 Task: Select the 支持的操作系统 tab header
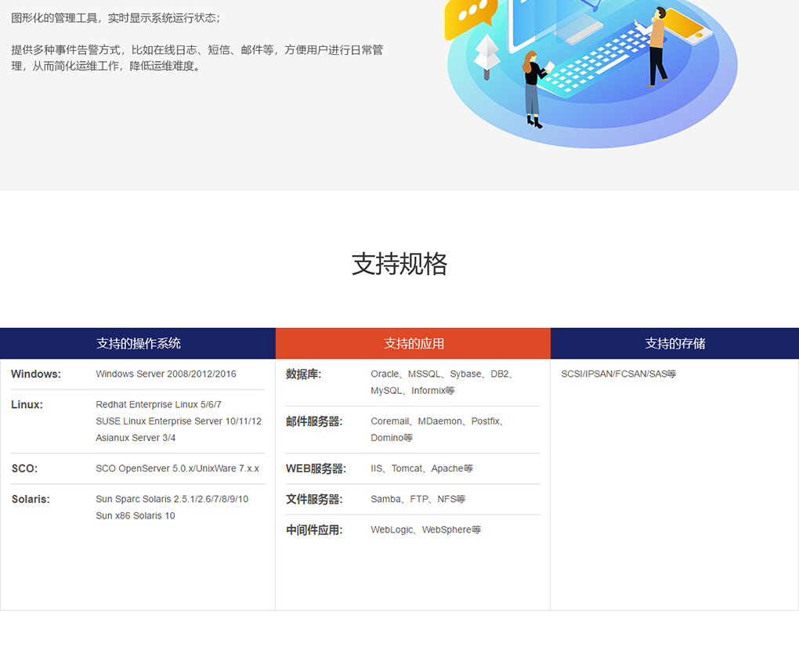pos(138,343)
